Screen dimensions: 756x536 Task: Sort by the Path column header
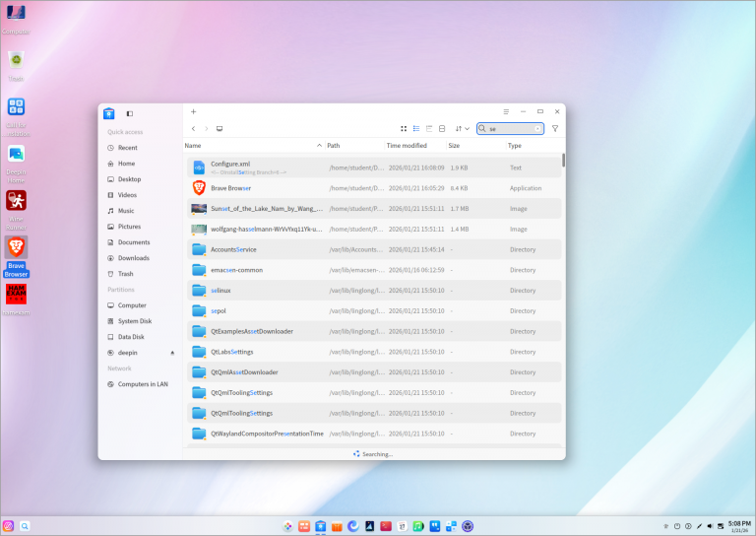[333, 145]
